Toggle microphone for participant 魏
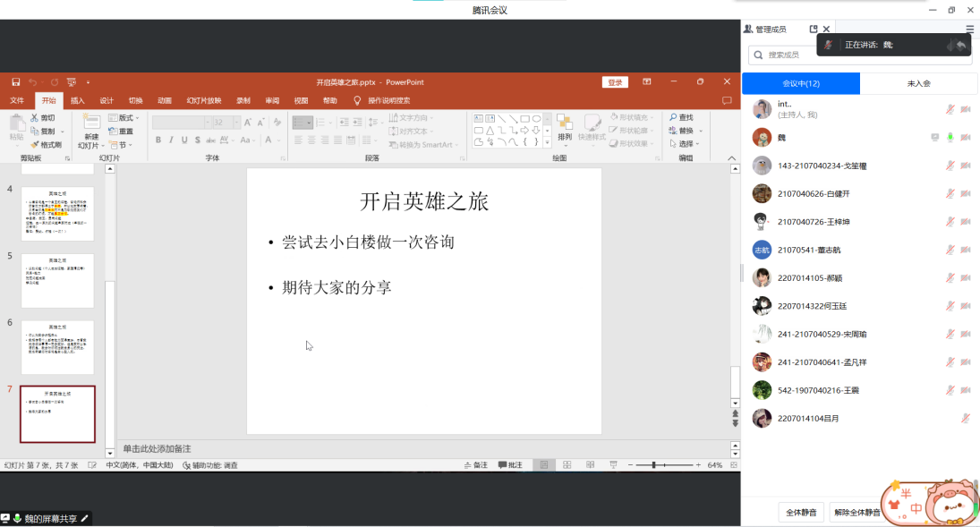The width and height of the screenshot is (980, 527). pyautogui.click(x=950, y=138)
